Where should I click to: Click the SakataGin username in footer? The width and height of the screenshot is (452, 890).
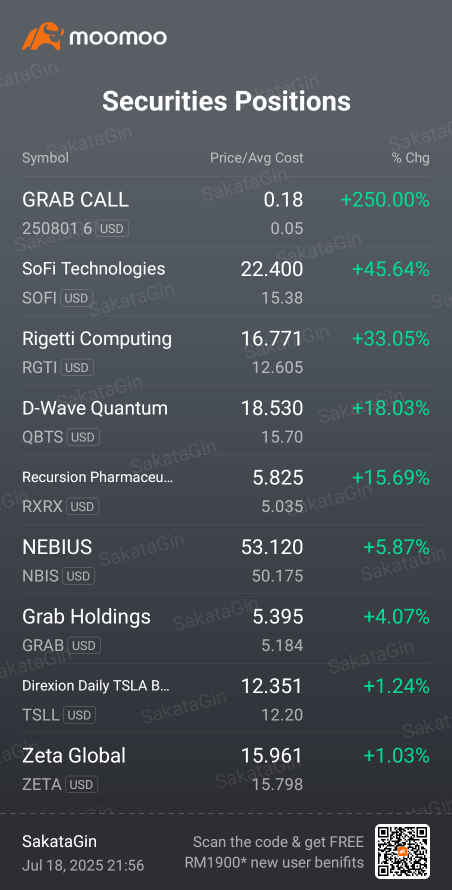click(x=59, y=841)
